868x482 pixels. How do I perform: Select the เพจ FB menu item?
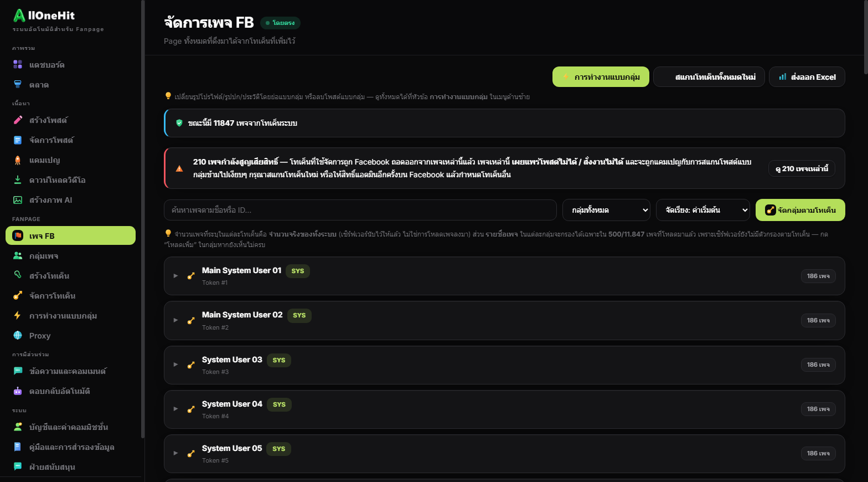tap(70, 235)
